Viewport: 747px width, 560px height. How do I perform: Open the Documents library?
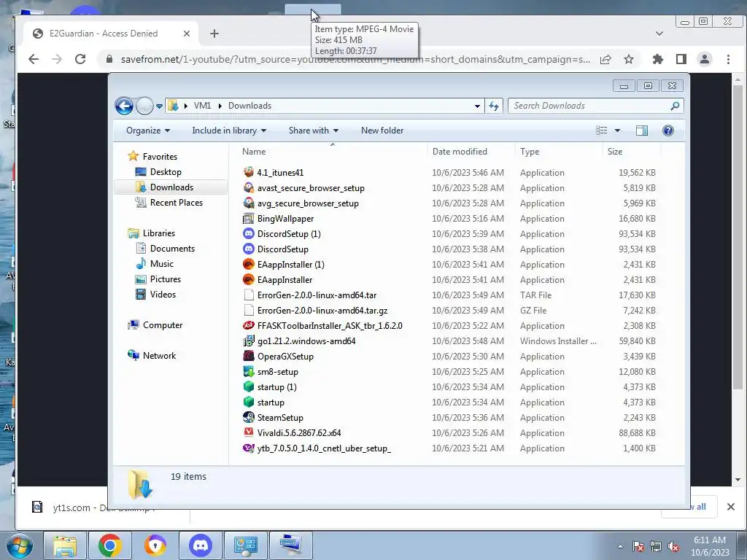coord(172,249)
